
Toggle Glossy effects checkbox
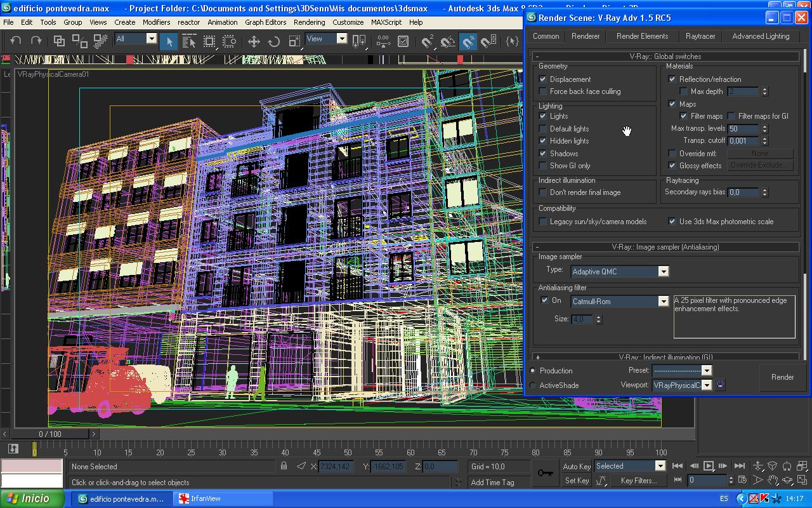click(672, 166)
